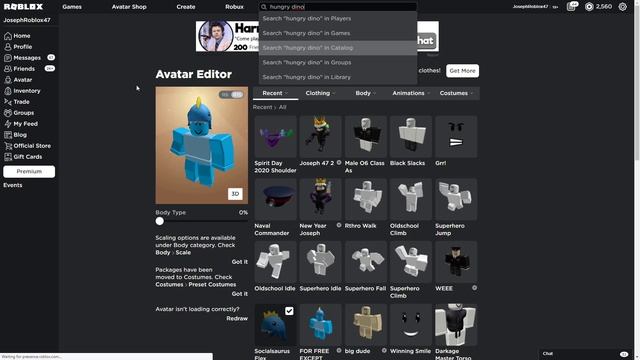Click the JosephRoblox47 sidebar username
This screenshot has width=640, height=360.
pos(27,20)
